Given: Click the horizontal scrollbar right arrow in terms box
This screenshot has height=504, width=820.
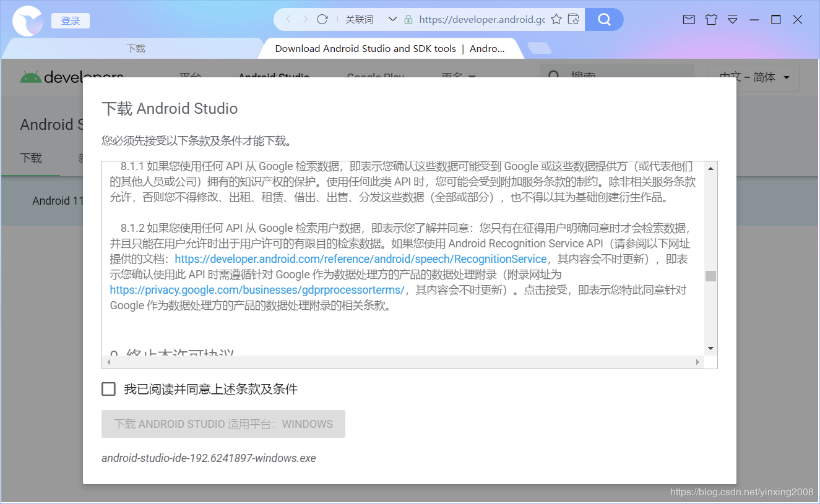Looking at the screenshot, I should pos(698,362).
